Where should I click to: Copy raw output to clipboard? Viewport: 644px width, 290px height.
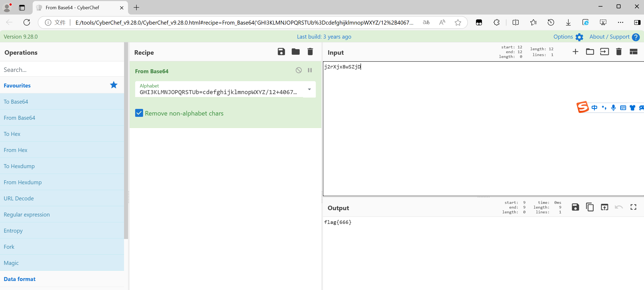(590, 207)
